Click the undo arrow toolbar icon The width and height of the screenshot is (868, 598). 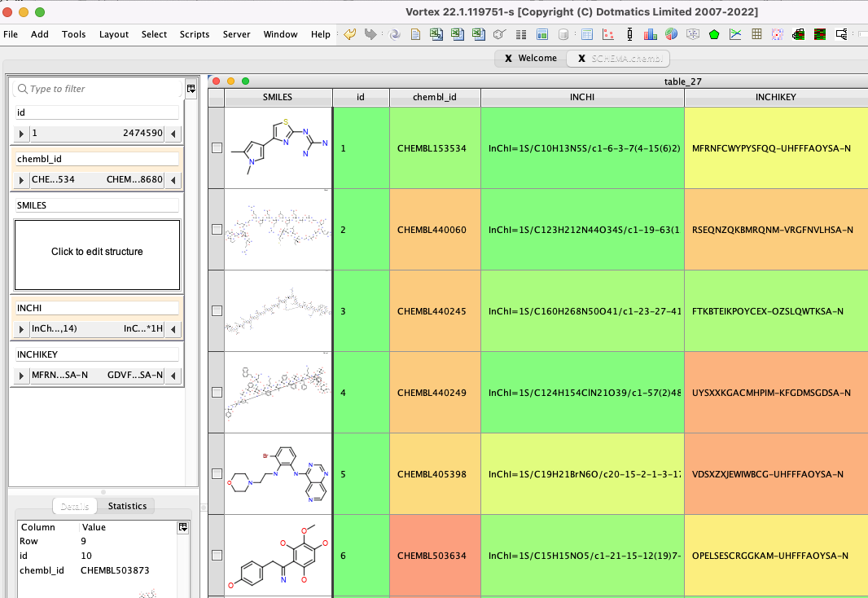(350, 34)
